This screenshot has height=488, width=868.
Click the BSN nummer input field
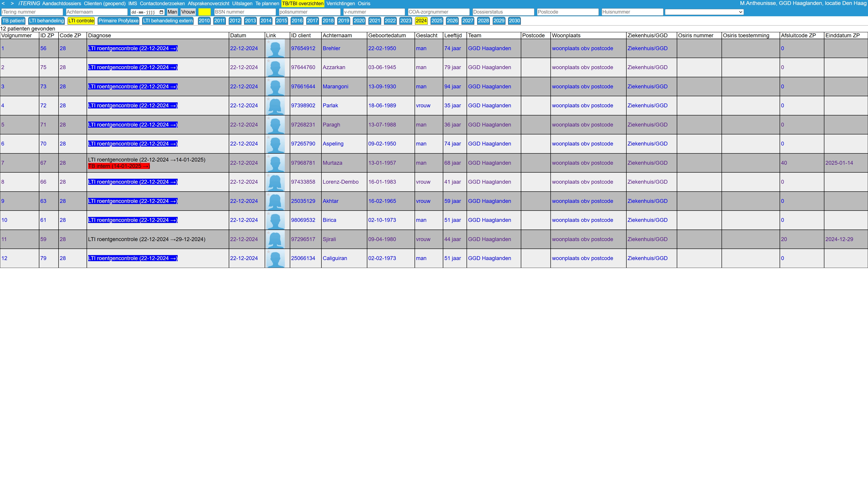[x=245, y=12]
